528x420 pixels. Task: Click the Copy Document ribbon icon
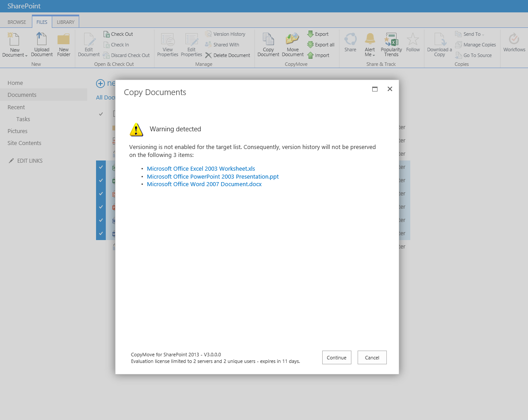[x=268, y=44]
